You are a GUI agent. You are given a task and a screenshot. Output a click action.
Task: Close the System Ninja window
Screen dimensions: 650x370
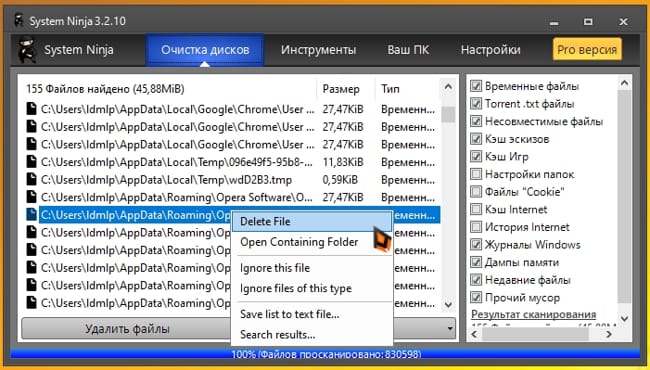click(623, 22)
